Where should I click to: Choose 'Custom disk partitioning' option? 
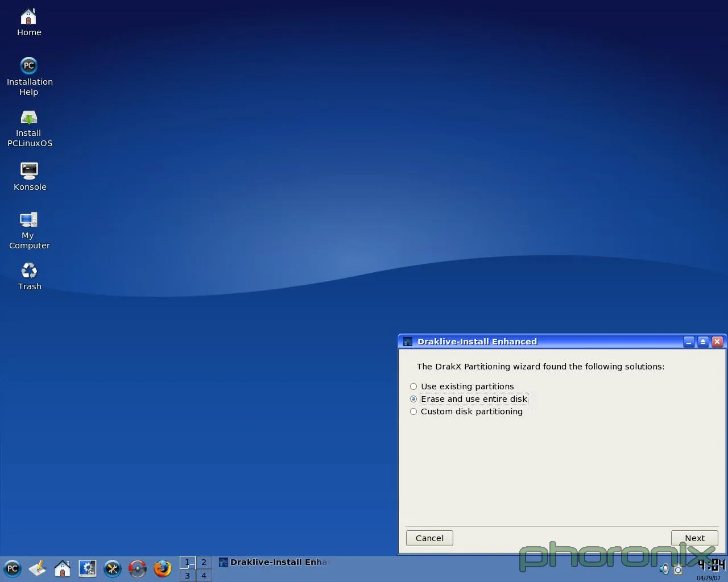[x=466, y=411]
